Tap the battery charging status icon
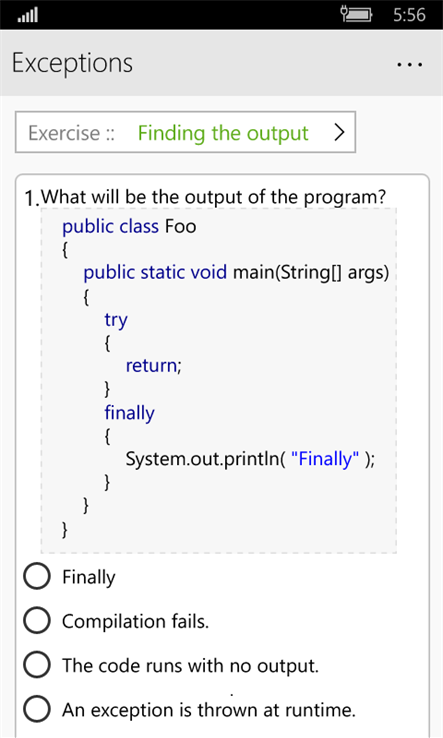 pyautogui.click(x=356, y=14)
